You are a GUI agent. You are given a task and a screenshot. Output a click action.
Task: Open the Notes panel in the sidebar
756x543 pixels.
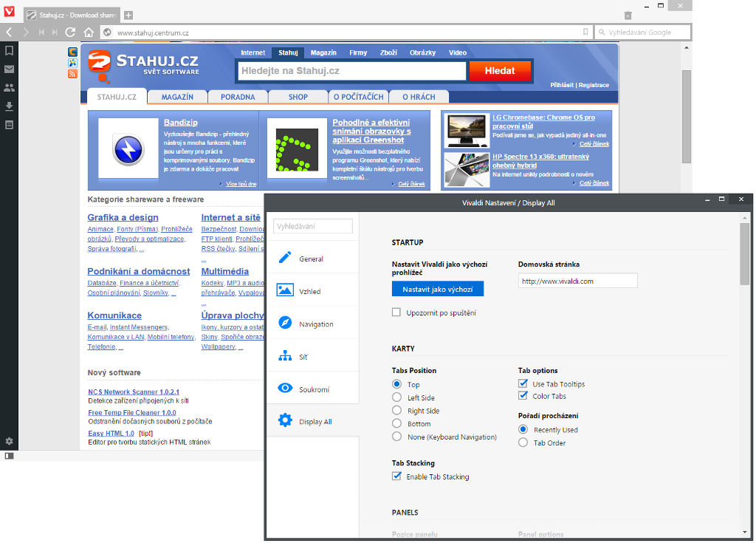[x=9, y=125]
